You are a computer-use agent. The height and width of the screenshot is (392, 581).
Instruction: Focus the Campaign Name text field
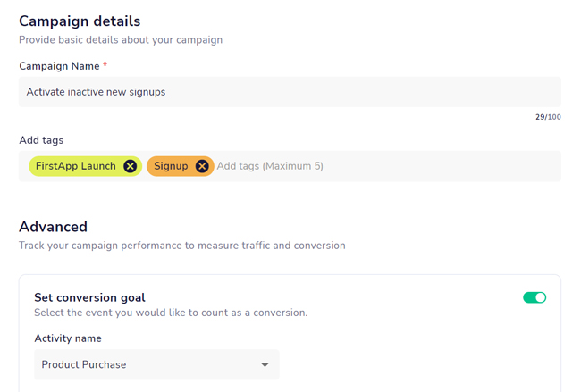pos(290,92)
